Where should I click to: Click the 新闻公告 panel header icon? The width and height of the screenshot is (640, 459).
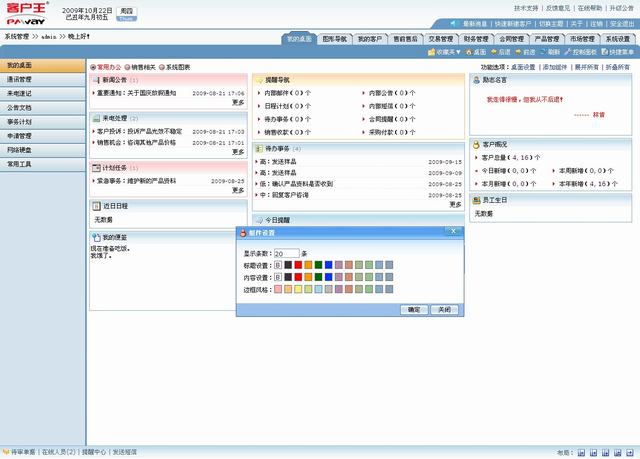(x=96, y=79)
